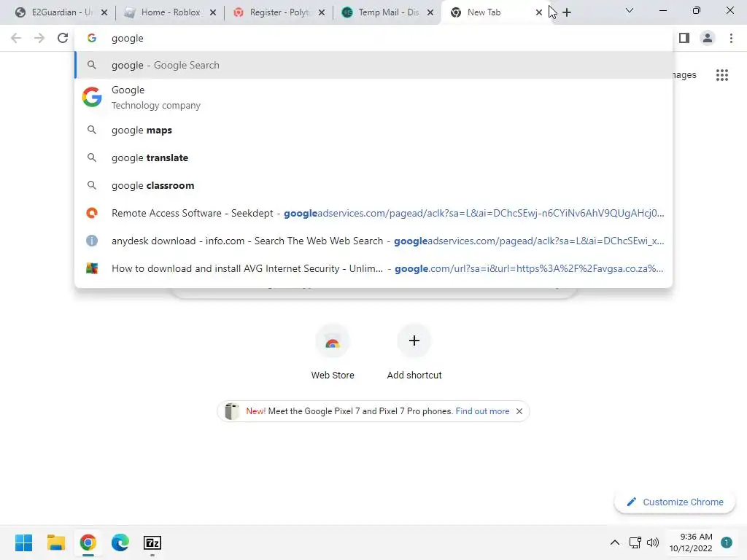Open the Google apps grid
Image resolution: width=747 pixels, height=560 pixels.
721,75
